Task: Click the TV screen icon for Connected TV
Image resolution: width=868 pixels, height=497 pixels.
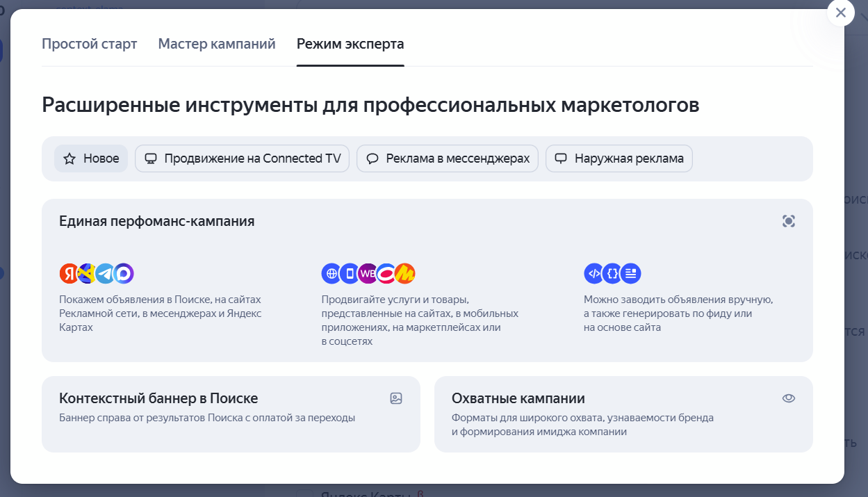Action: 150,158
